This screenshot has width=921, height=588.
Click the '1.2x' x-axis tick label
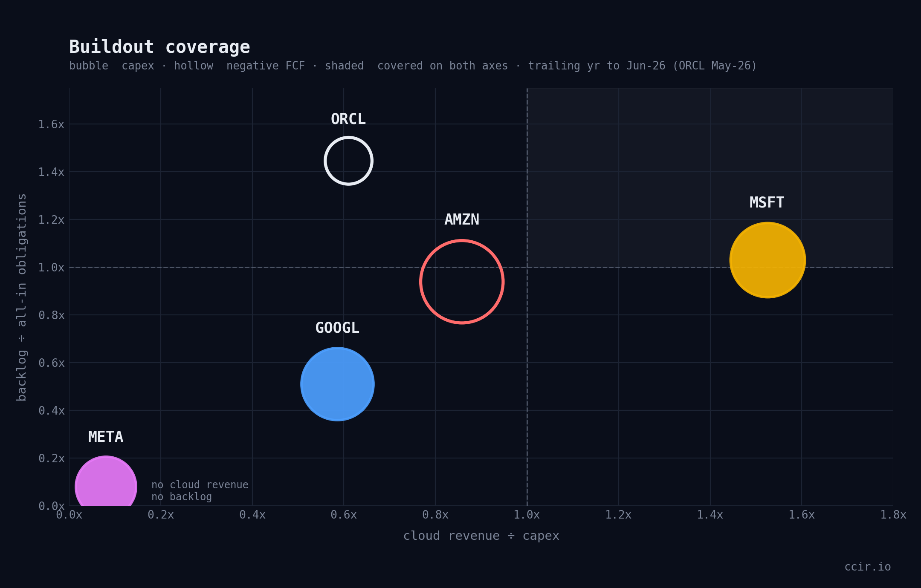(x=619, y=515)
